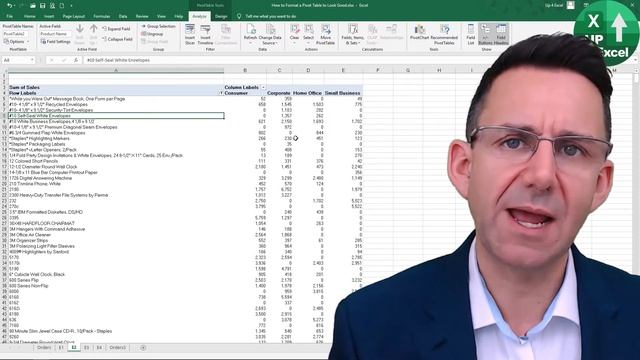Open the Orders3 sheet tab
The image size is (640, 360).
(118, 348)
